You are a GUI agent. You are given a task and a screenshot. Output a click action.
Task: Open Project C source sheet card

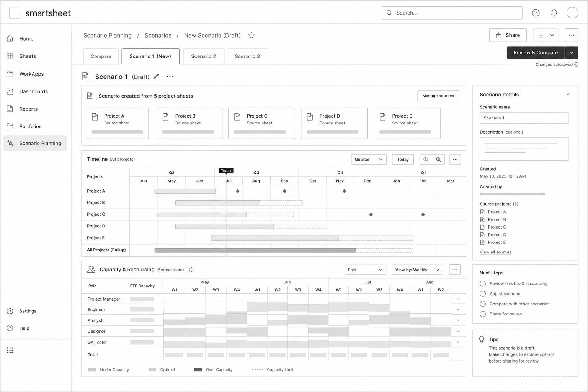click(x=261, y=123)
